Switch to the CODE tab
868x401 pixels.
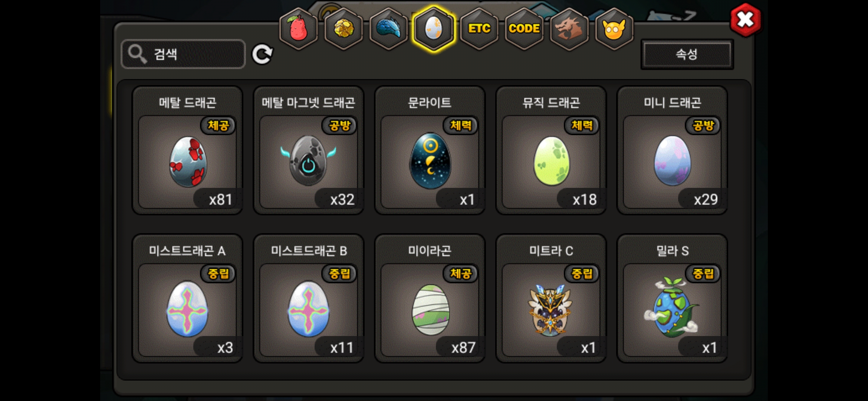[x=524, y=29]
